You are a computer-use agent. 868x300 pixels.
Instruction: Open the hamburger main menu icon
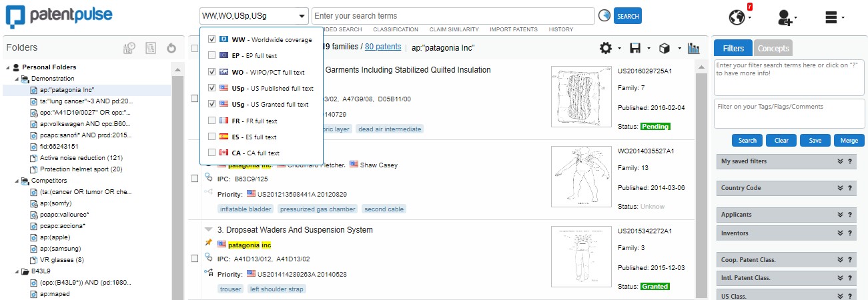(831, 17)
